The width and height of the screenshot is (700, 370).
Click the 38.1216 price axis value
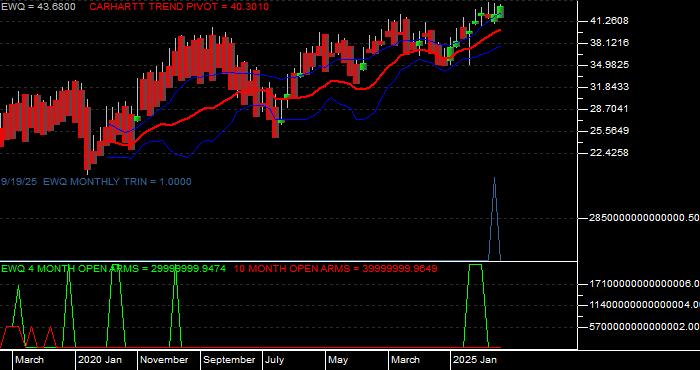[609, 43]
